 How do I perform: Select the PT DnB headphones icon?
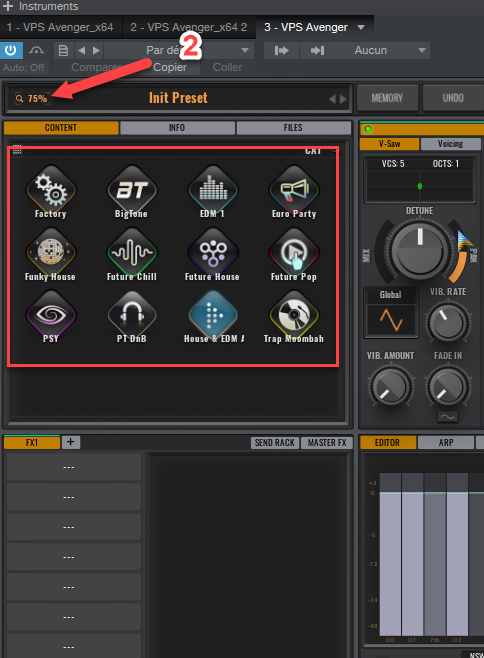point(132,315)
